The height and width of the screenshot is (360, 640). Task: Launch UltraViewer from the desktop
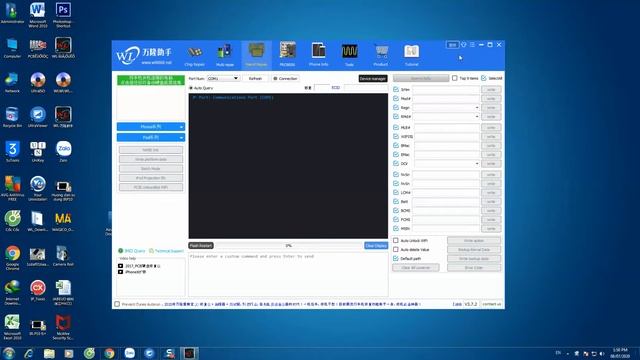coord(38,117)
